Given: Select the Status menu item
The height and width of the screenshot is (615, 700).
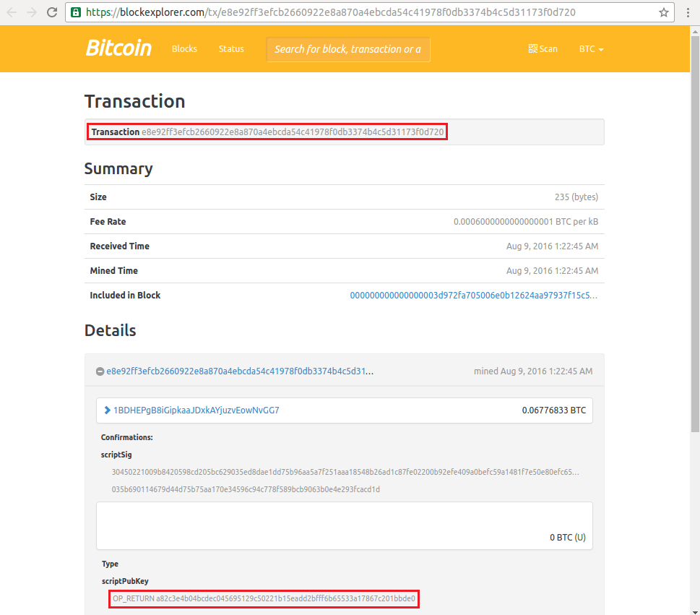Looking at the screenshot, I should [231, 48].
